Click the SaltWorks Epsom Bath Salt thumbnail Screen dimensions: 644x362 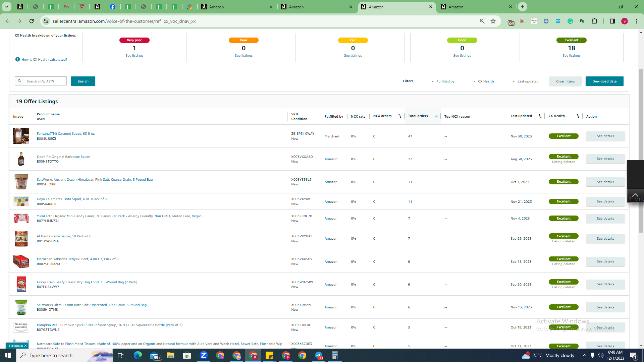pos(21,307)
